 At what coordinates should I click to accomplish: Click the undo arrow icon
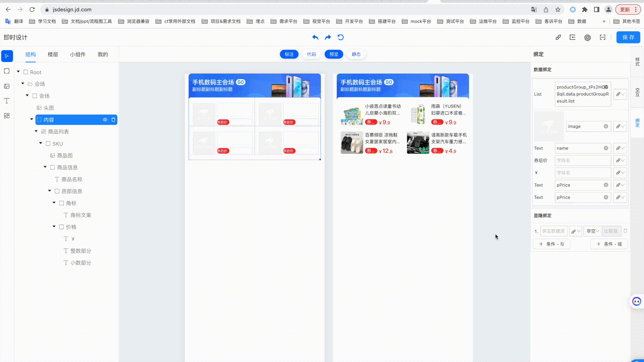(315, 37)
